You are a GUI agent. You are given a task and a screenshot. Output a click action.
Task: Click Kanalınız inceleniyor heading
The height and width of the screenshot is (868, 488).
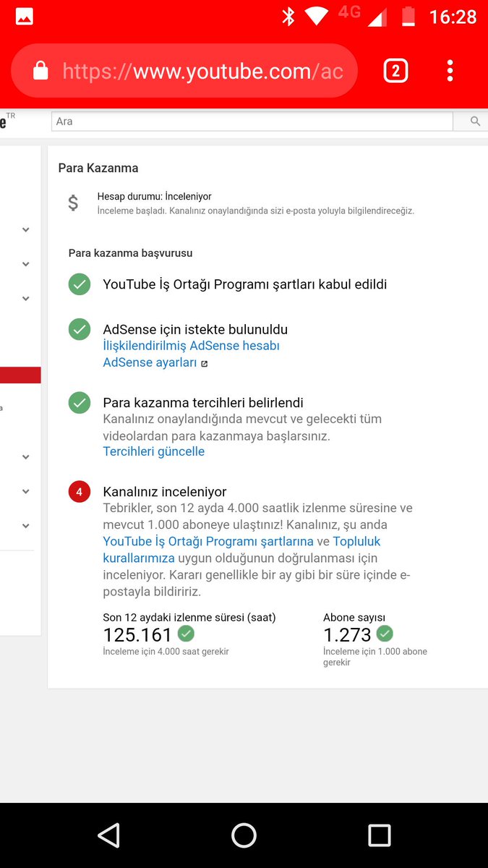(x=165, y=492)
